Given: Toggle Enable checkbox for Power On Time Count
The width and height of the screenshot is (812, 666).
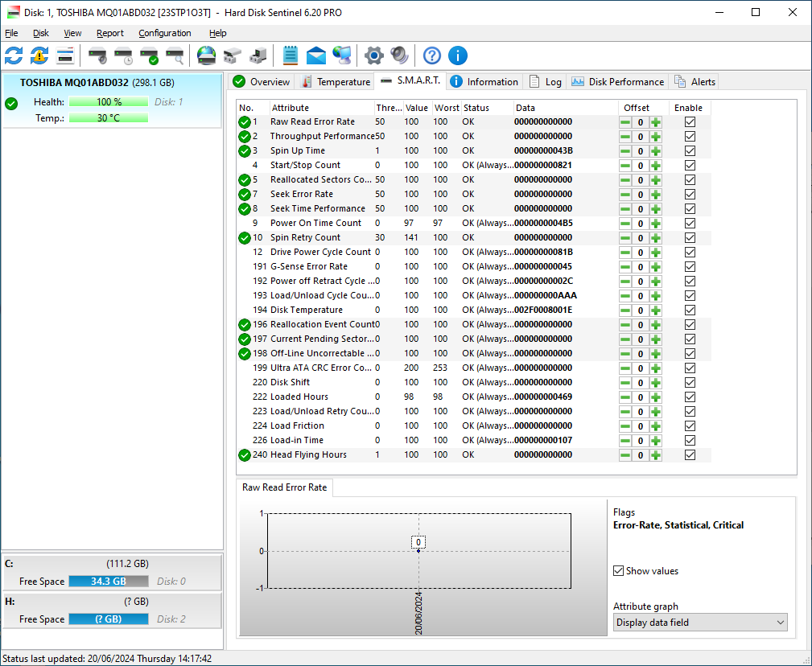Looking at the screenshot, I should (x=690, y=224).
